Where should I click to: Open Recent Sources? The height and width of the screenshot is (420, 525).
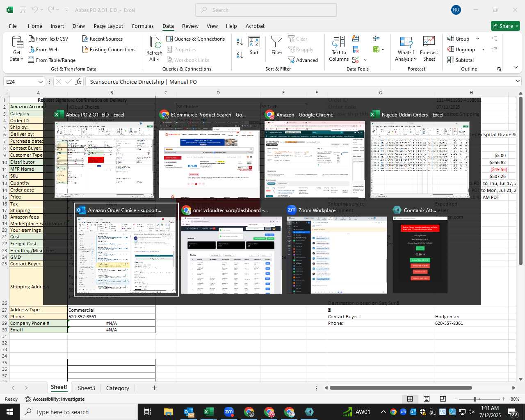pos(102,39)
